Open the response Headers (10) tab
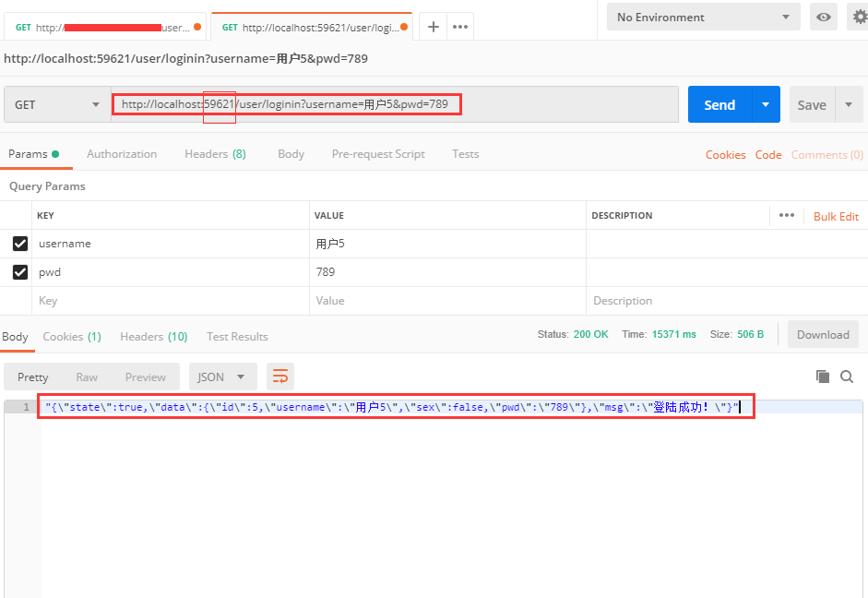Screen dimensions: 868x598 (x=154, y=337)
